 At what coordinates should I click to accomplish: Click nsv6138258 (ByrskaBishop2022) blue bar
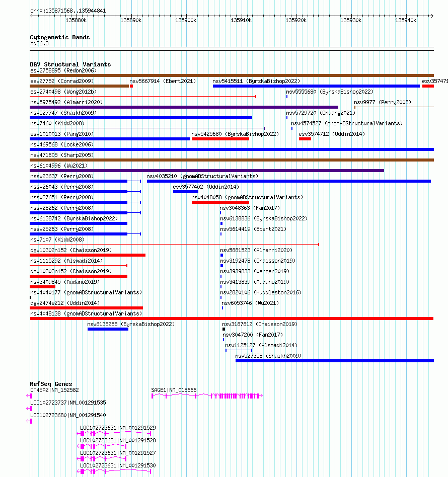coord(108,329)
